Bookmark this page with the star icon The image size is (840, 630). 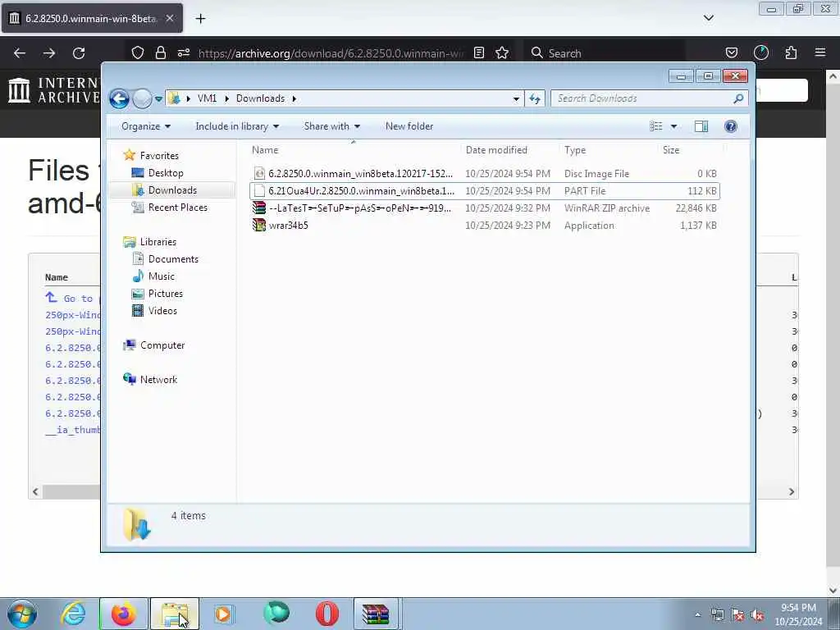502,52
